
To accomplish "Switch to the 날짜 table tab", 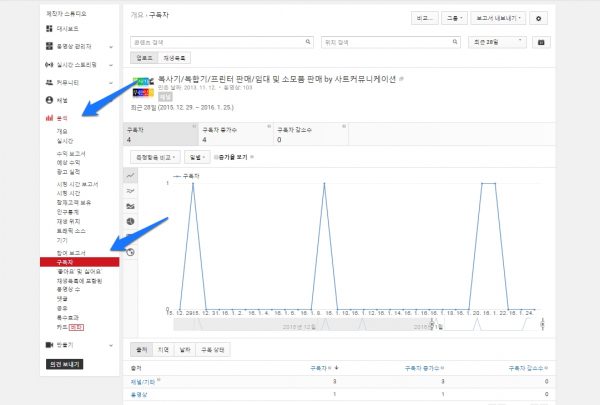I will point(185,349).
